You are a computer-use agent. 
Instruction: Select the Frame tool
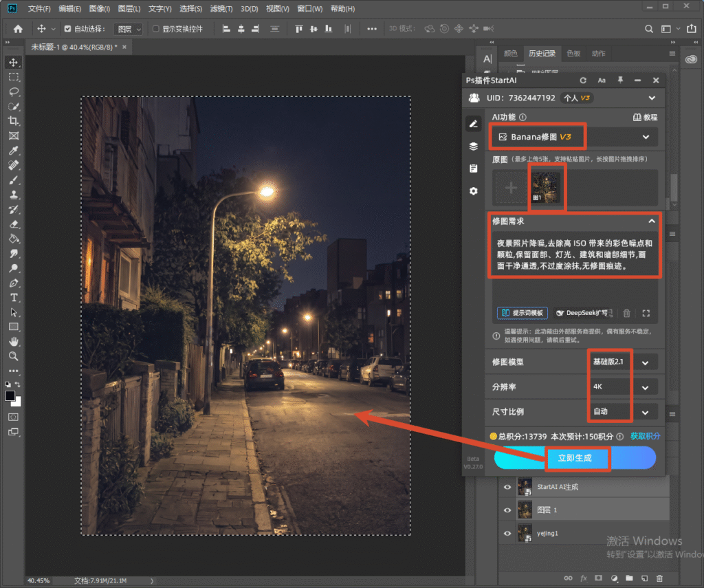coord(14,135)
